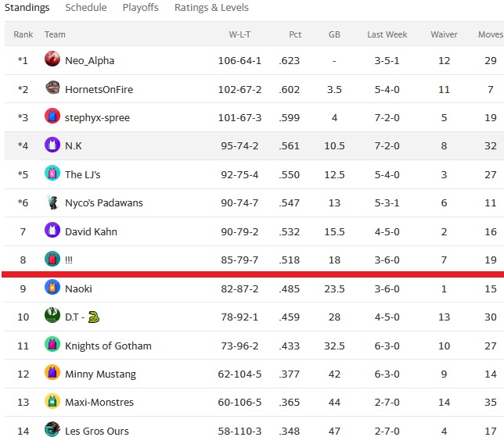Open the Ratings & Levels tab
Viewport: 504px width, 437px height.
tap(211, 7)
